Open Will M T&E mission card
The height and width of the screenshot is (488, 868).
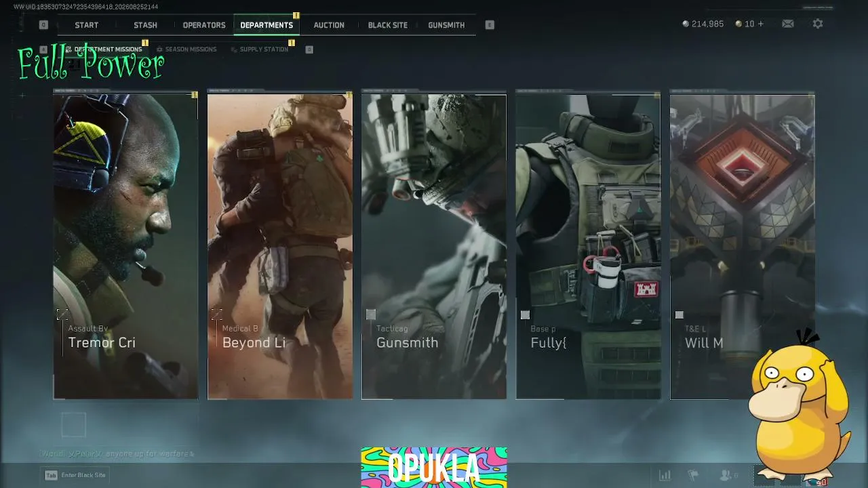[742, 247]
